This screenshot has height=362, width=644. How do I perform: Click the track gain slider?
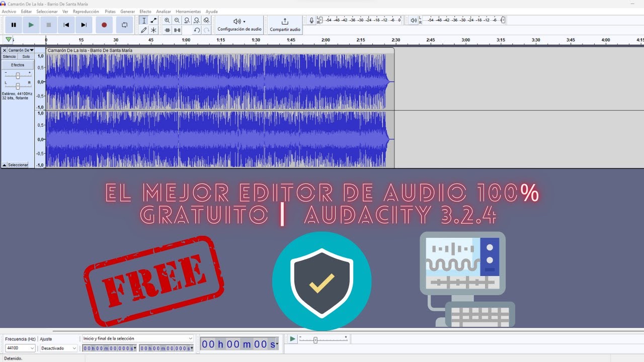tap(18, 75)
